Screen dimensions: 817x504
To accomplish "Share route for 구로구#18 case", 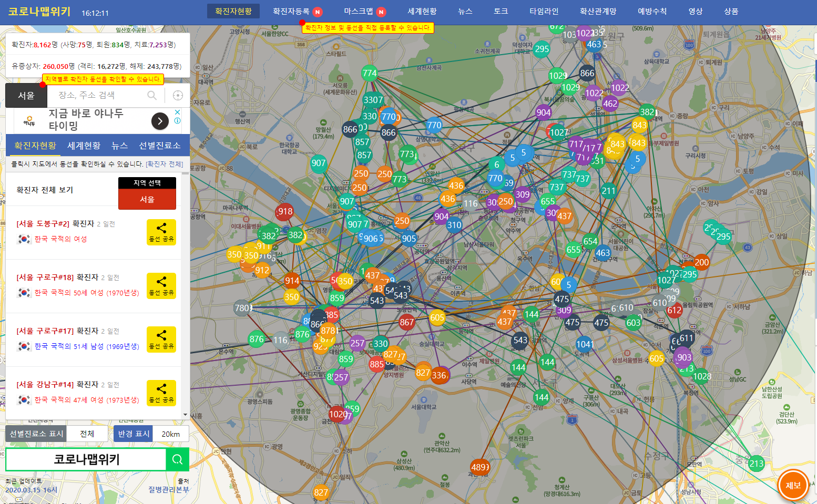I will point(161,286).
